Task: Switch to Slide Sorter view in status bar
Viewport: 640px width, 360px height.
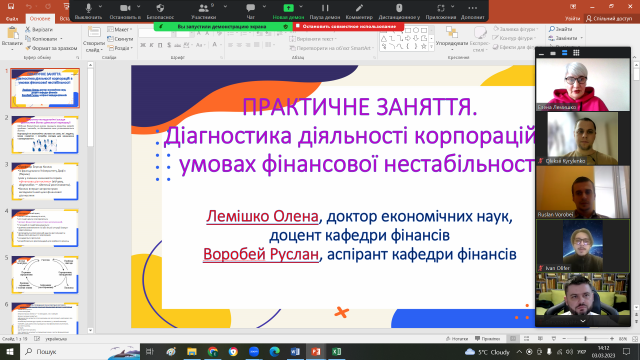Action: (526, 339)
